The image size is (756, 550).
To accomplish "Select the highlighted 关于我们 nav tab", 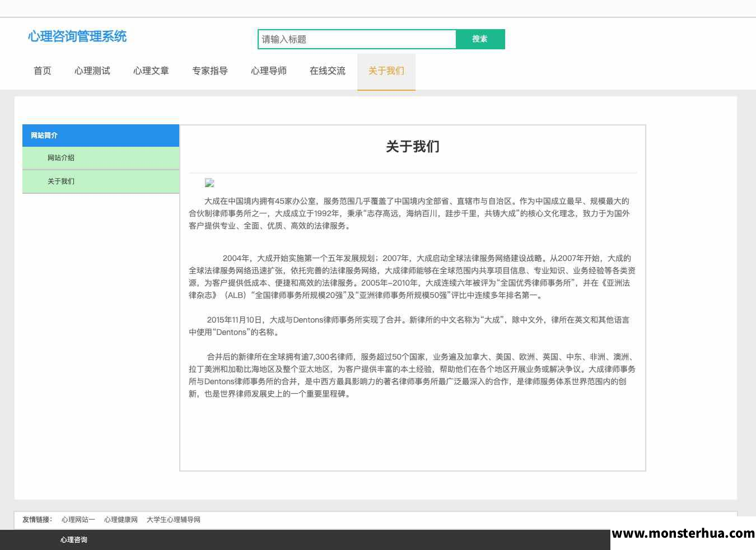I will coord(386,71).
